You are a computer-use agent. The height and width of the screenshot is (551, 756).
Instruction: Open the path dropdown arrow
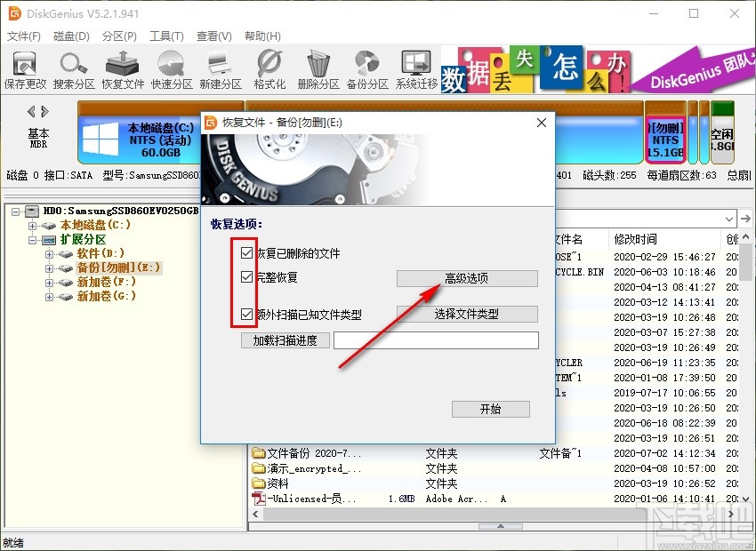(x=729, y=220)
